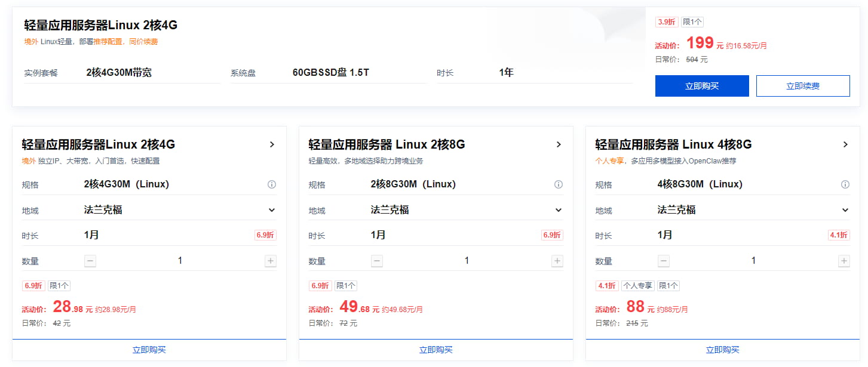This screenshot has width=868, height=367.
Task: Open Linux 2核8G card arrow chevron
Action: [559, 144]
